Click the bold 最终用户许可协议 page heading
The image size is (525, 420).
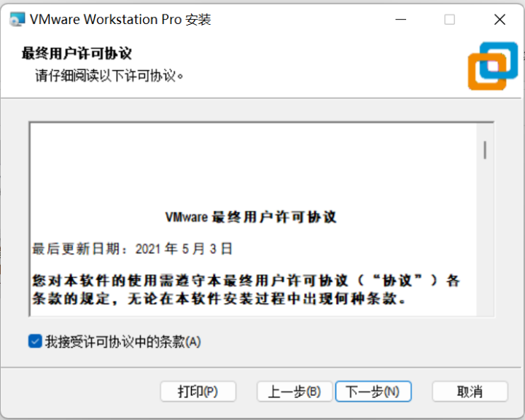tap(77, 53)
